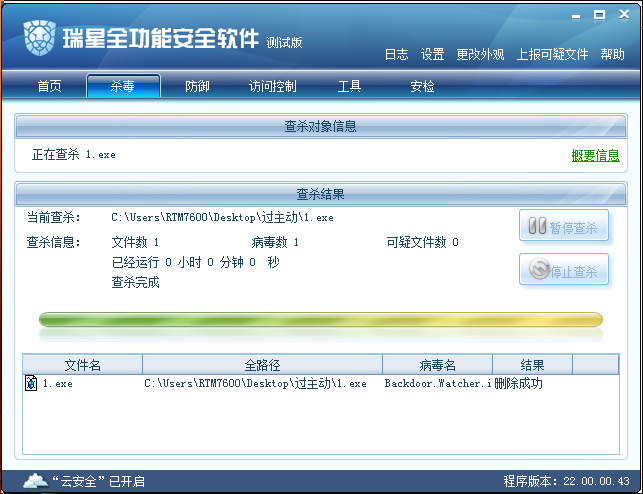Maximize the Rising security window
Viewport: 643px width, 494px height.
[x=600, y=15]
